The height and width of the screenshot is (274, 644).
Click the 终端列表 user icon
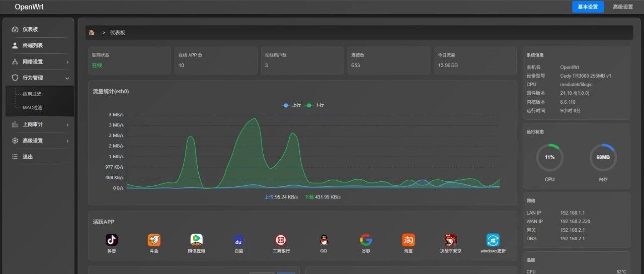coord(15,46)
